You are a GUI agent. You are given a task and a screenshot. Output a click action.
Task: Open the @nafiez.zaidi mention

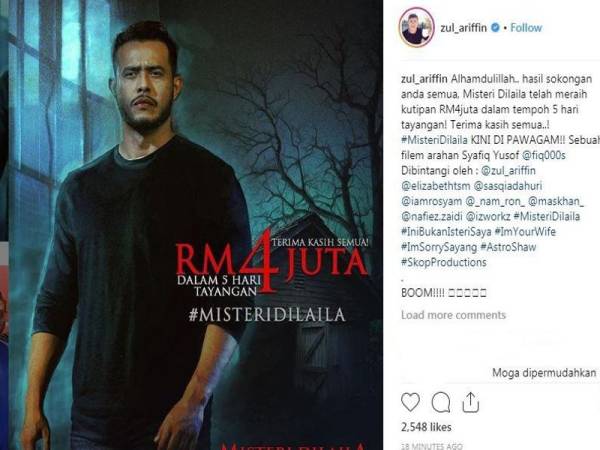431,217
